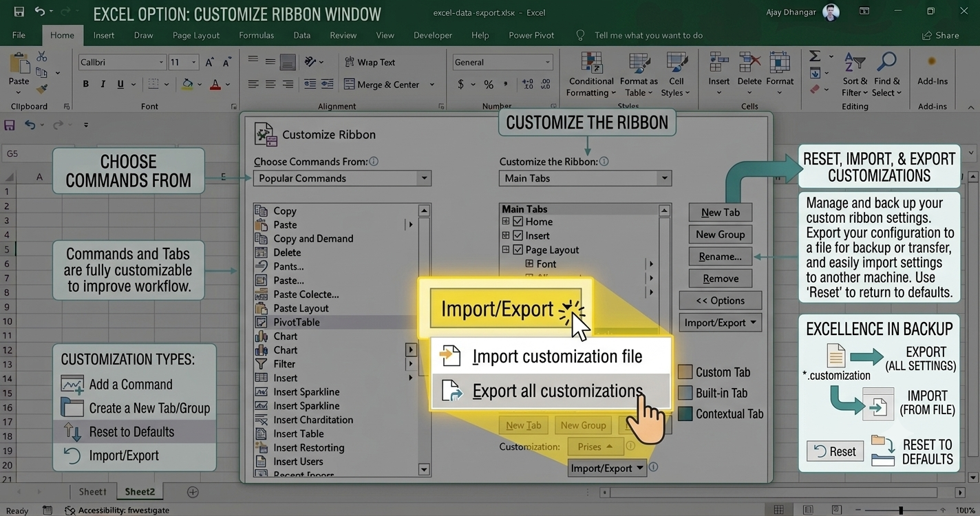Open the Callbri font name dropdown
This screenshot has height=516, width=980.
pos(161,63)
